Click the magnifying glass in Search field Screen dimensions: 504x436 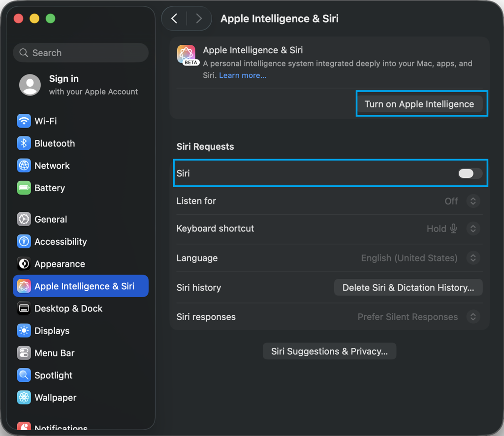[24, 53]
